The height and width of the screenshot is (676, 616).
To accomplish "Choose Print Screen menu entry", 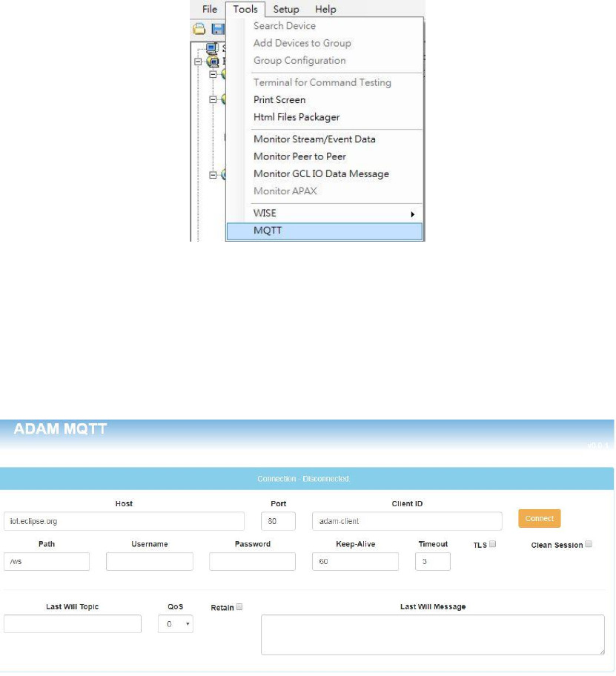I will [279, 99].
